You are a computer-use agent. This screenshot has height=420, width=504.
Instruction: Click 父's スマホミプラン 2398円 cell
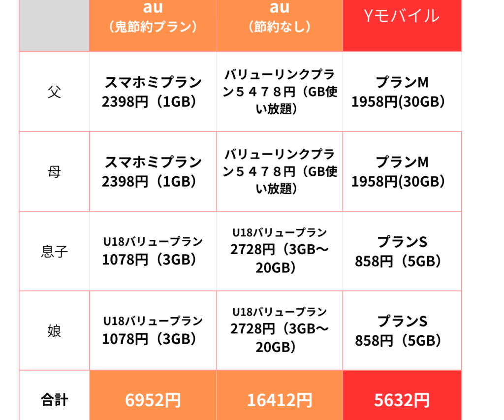[x=153, y=92]
